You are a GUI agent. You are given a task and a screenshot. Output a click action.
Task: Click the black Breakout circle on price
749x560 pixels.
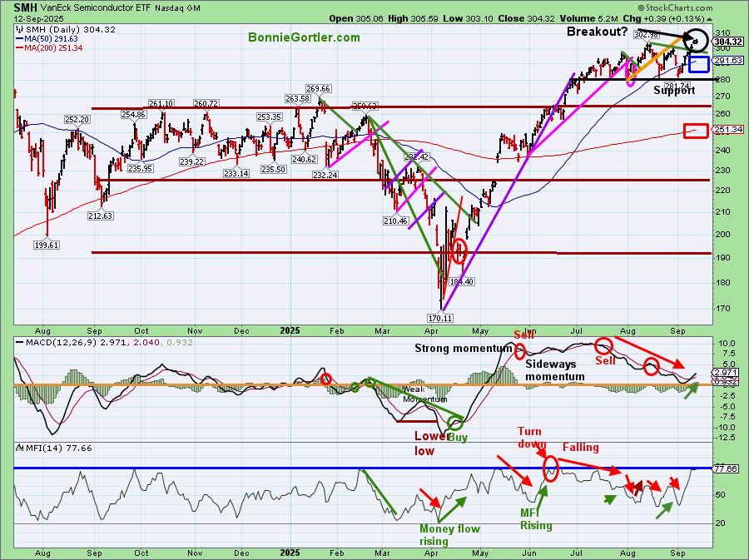click(697, 40)
